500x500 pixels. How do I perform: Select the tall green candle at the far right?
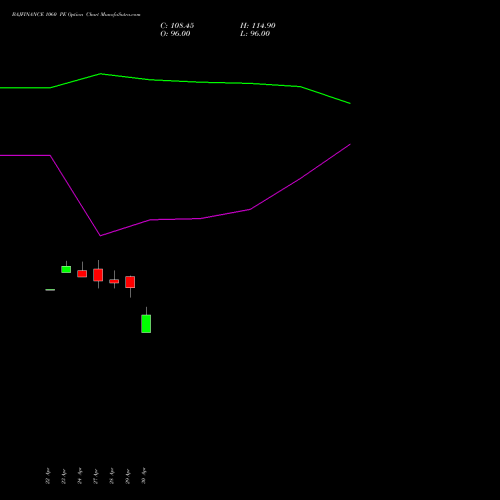pyautogui.click(x=146, y=324)
